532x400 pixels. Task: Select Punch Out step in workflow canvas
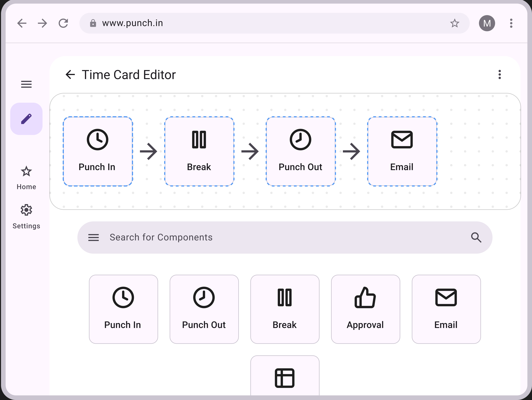(301, 151)
